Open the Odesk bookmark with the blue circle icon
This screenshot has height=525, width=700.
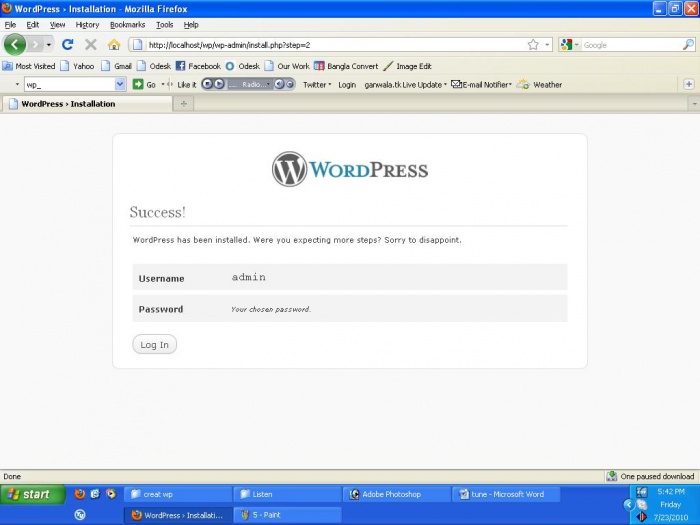[x=242, y=66]
